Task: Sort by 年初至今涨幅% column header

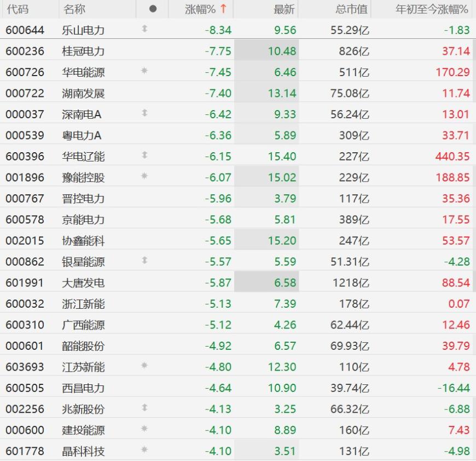Action: (x=432, y=9)
